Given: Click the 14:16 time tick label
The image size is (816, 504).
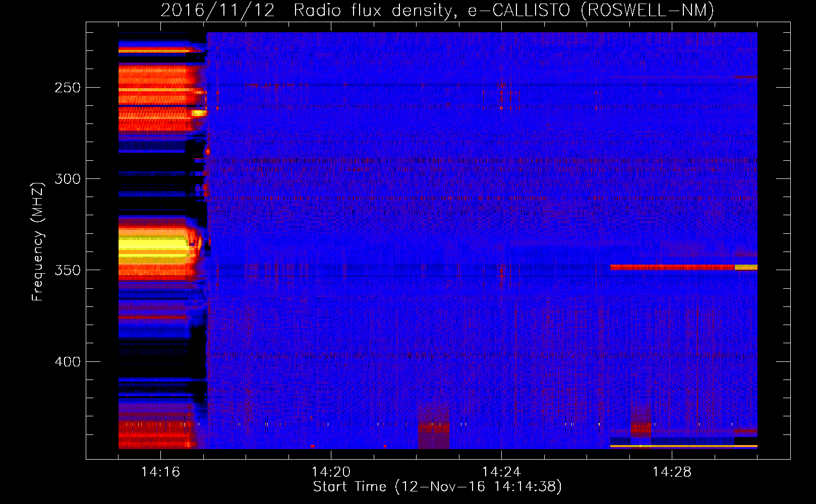Looking at the screenshot, I should [x=160, y=472].
